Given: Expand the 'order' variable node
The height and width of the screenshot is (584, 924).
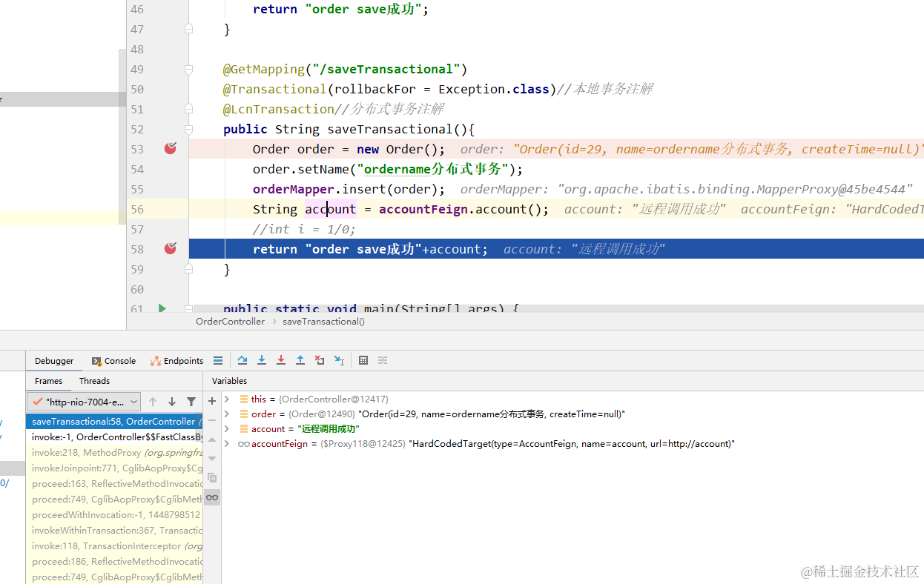Looking at the screenshot, I should click(x=226, y=414).
